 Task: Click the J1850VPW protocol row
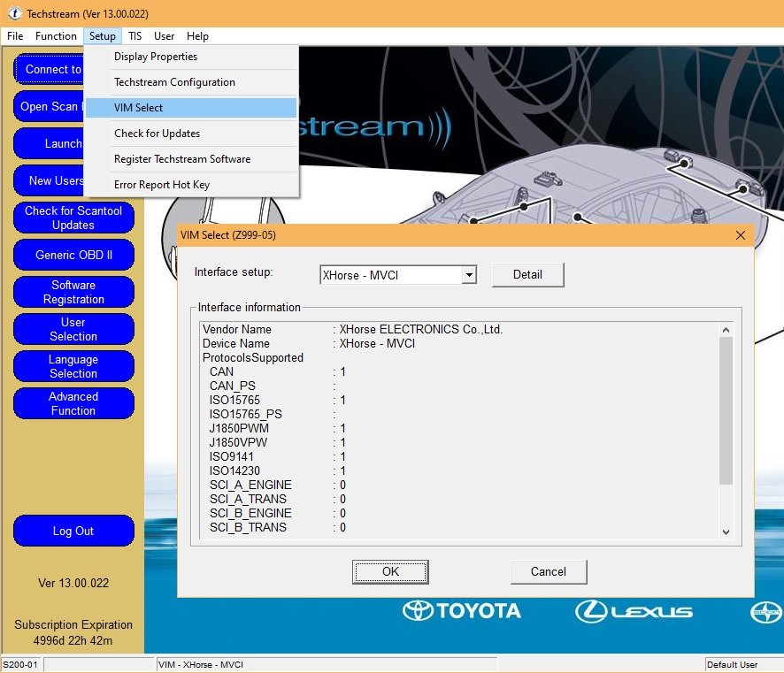278,443
